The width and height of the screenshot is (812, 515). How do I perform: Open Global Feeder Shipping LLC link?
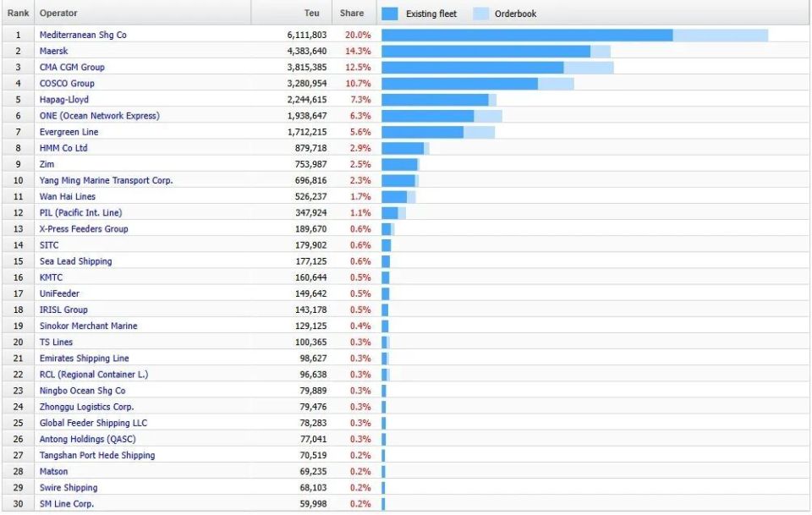coord(93,423)
